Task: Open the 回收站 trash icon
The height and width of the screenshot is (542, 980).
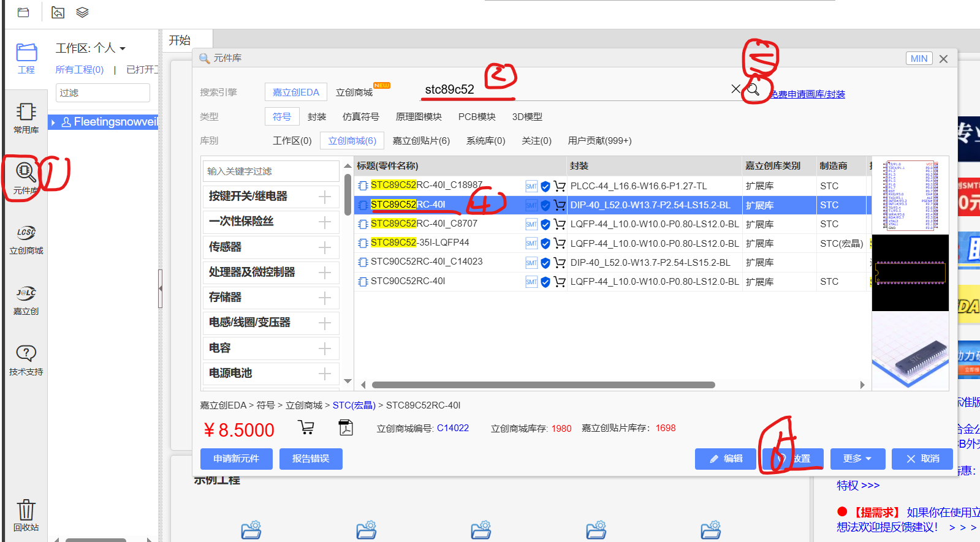Action: click(26, 515)
